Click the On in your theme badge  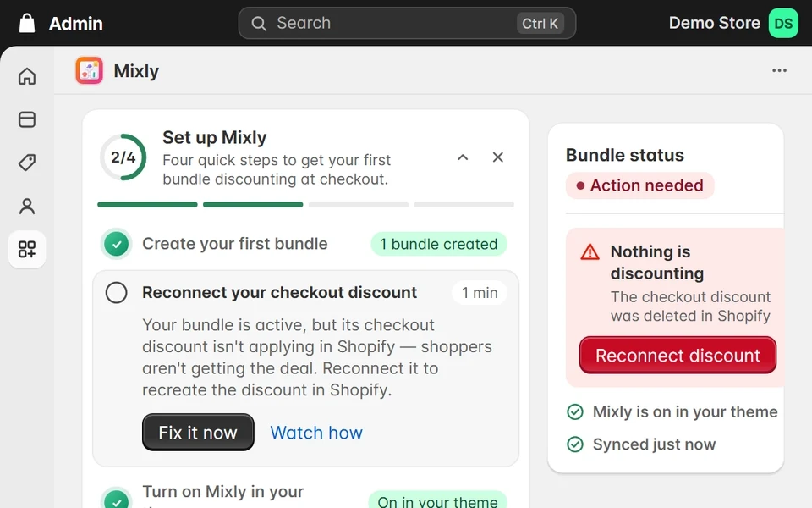click(x=437, y=500)
